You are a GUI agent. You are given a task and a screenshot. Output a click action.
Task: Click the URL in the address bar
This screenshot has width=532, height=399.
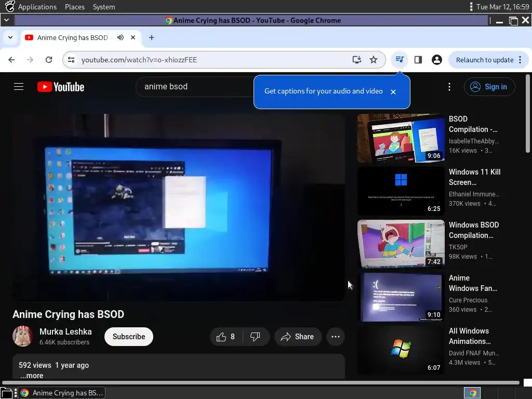139,60
